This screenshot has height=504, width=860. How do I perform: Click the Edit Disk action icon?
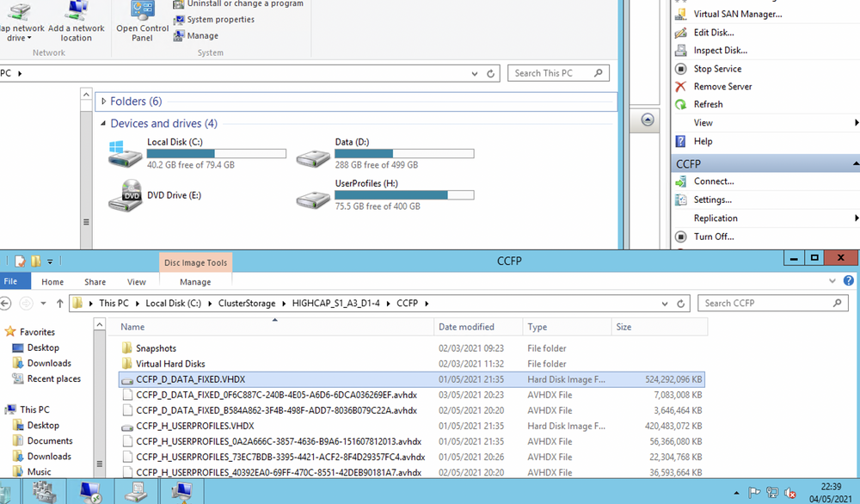click(x=680, y=33)
